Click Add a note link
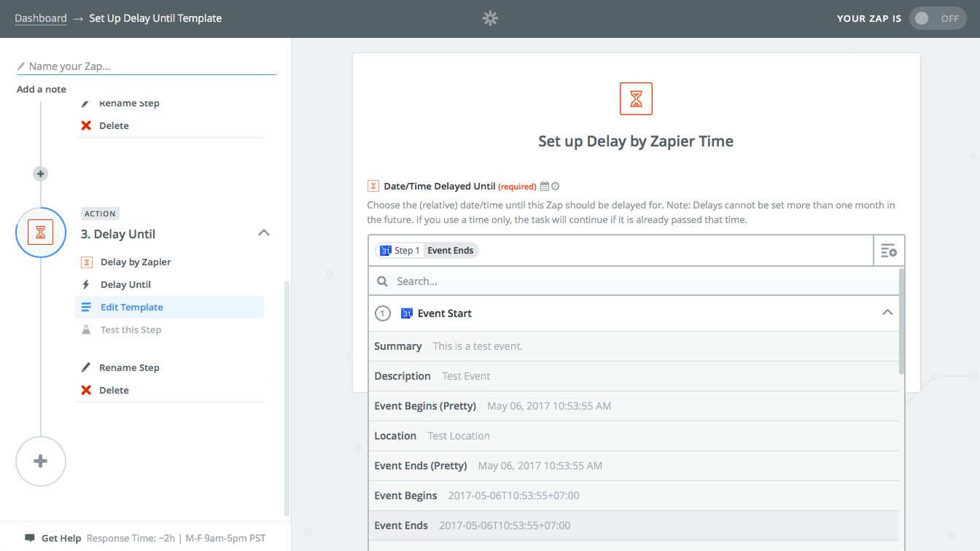 point(42,89)
